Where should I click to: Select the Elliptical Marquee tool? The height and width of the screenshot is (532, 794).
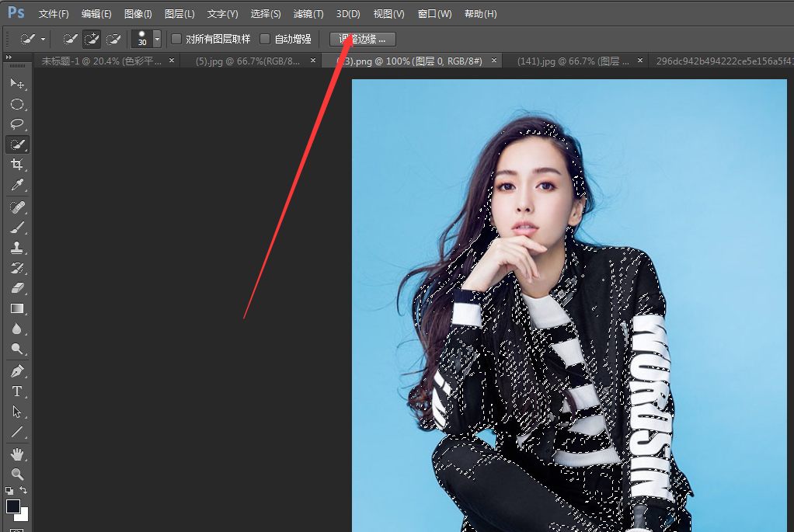tap(17, 104)
